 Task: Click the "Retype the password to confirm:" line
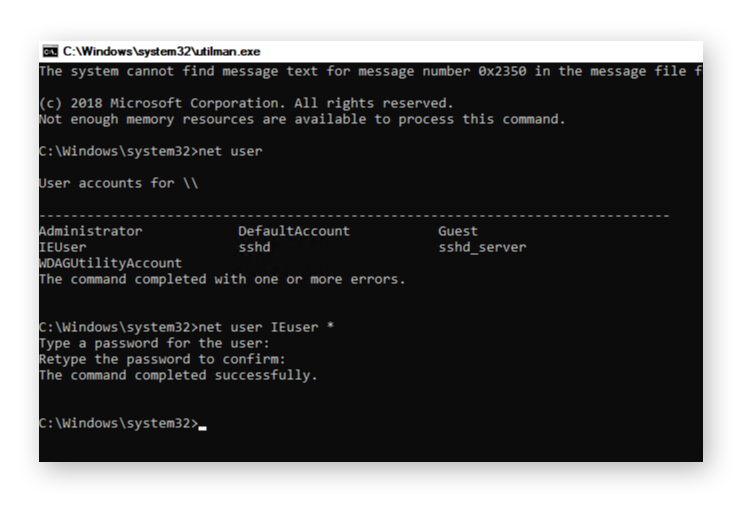(x=162, y=359)
